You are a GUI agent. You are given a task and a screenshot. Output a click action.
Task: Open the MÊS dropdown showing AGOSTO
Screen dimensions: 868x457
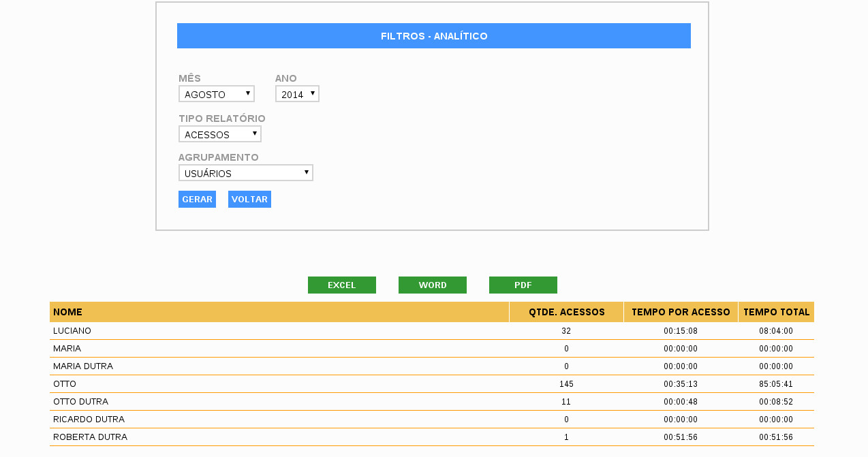coord(216,94)
